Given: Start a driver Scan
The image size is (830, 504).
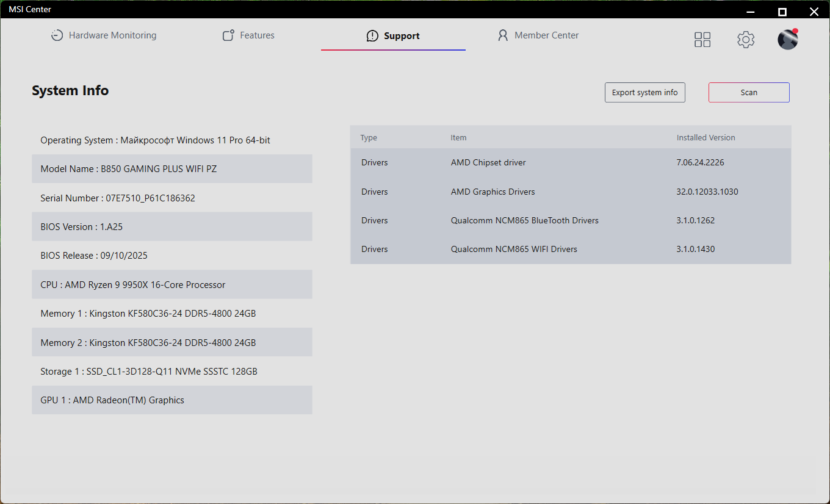Looking at the screenshot, I should point(749,93).
